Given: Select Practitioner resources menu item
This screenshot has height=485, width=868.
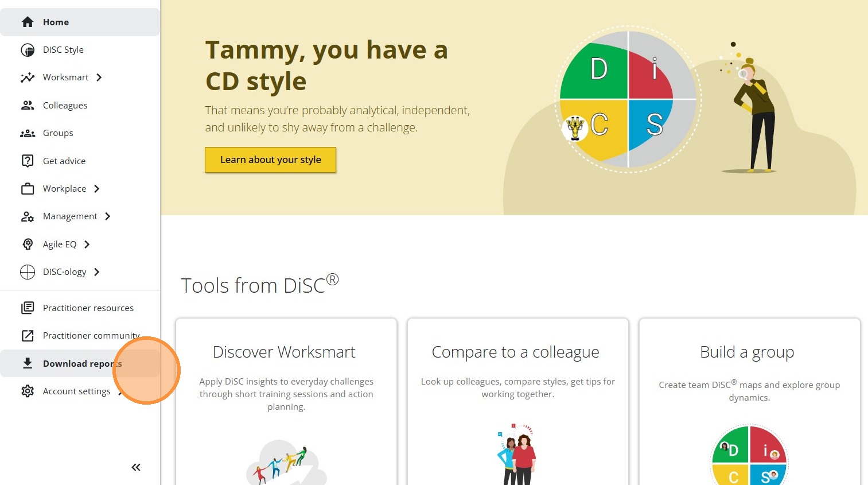Looking at the screenshot, I should point(80,308).
